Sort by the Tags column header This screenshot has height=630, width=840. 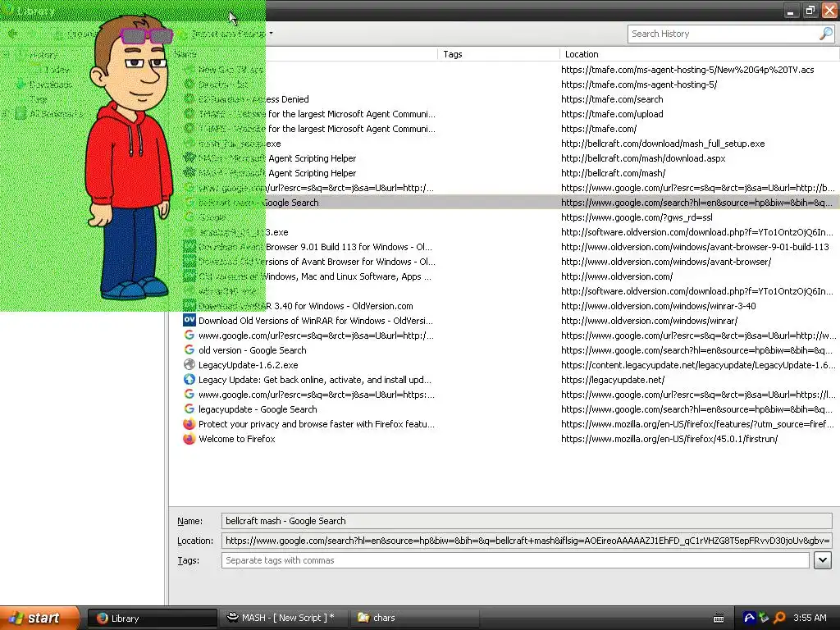[x=499, y=54]
